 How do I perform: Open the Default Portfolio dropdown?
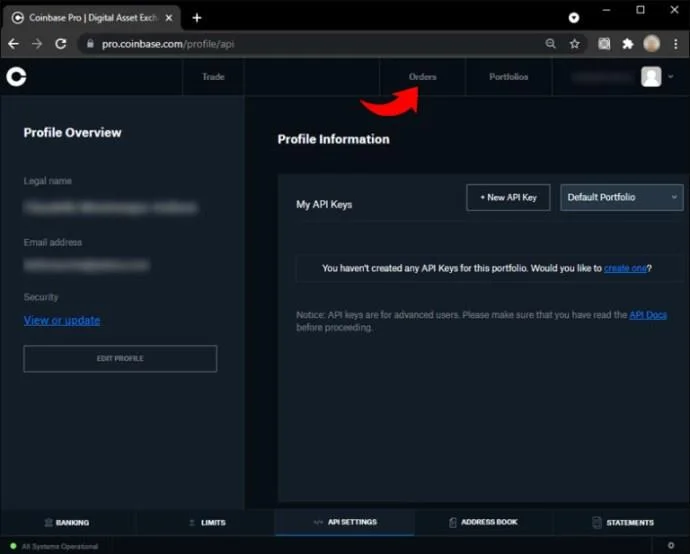(621, 197)
